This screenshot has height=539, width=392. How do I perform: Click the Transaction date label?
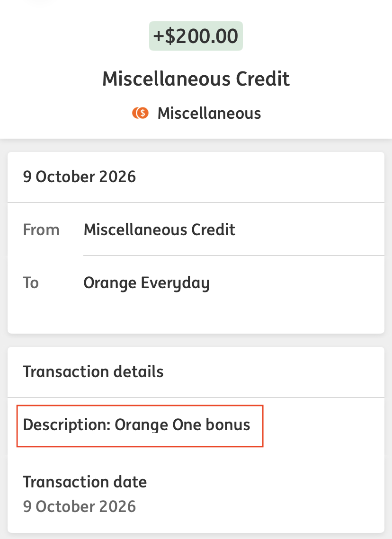[85, 482]
